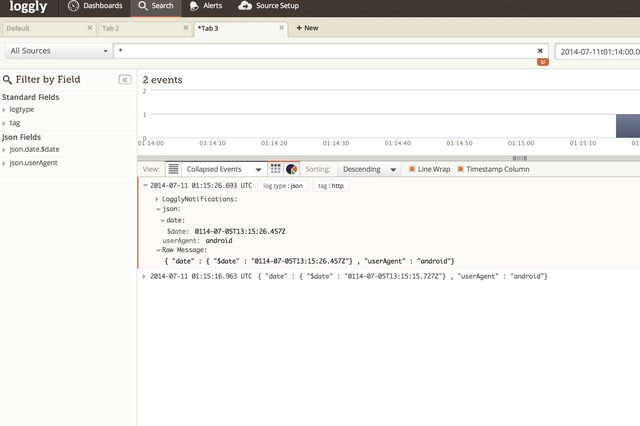
Task: Click the userAgent value android
Action: click(x=219, y=241)
